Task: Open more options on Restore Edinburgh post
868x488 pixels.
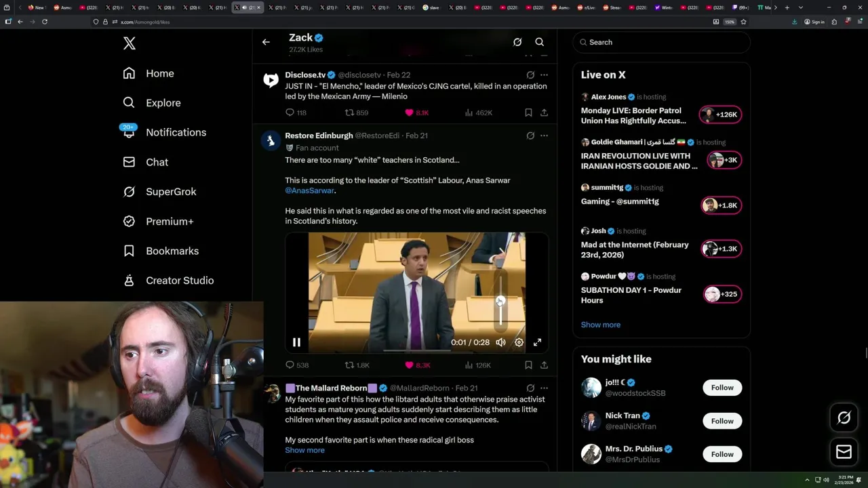Action: click(x=544, y=136)
